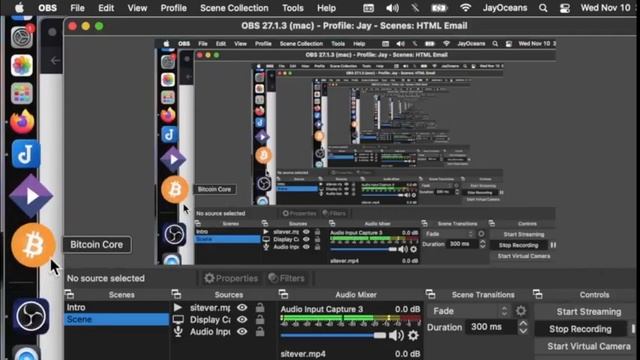The image size is (640, 360).
Task: Select the Display Capture source row
Action: point(202,320)
